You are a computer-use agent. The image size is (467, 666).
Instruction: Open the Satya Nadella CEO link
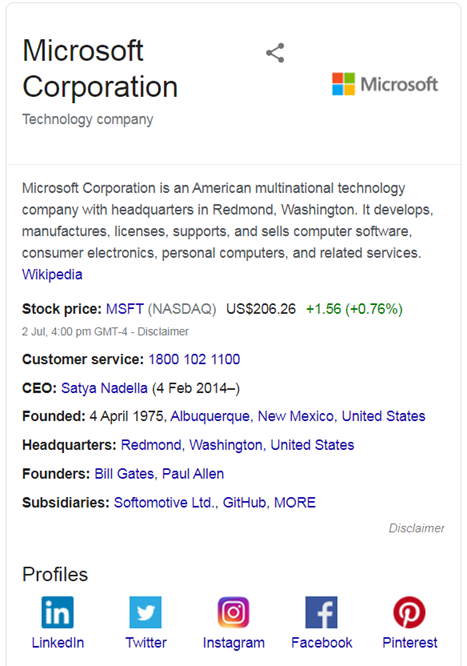pyautogui.click(x=104, y=388)
